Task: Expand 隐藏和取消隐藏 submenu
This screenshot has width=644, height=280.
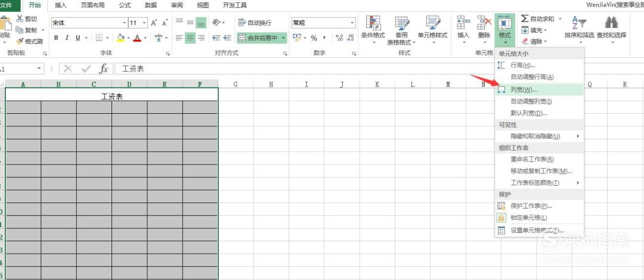Action: click(539, 136)
